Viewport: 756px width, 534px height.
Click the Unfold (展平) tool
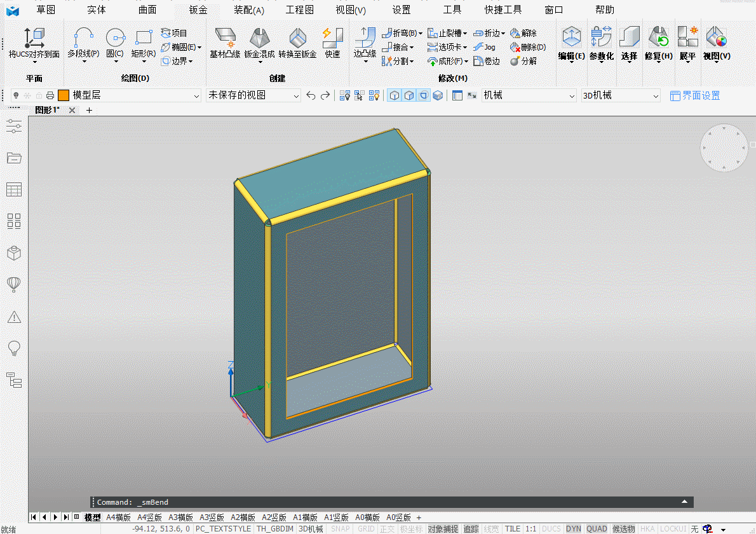[687, 44]
